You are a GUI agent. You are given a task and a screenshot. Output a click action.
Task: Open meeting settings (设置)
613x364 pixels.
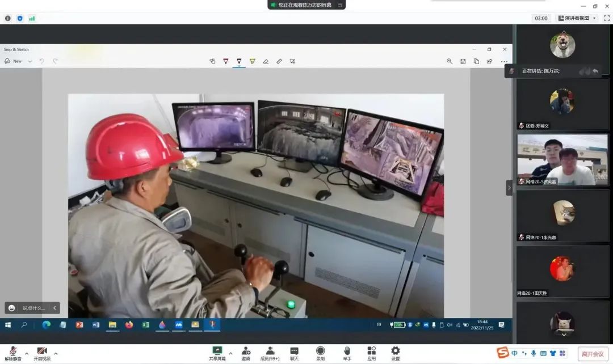395,352
